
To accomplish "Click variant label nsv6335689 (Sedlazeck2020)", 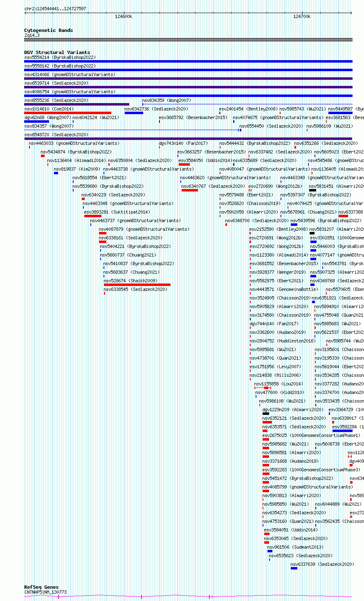I will click(265, 161).
